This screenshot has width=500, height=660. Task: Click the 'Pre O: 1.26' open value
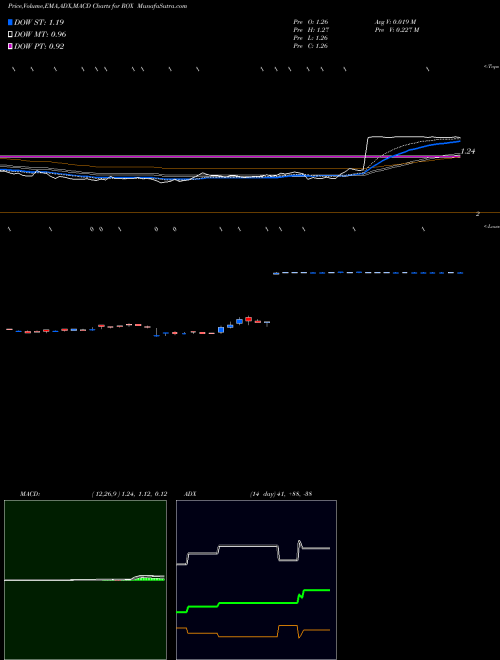tap(311, 22)
